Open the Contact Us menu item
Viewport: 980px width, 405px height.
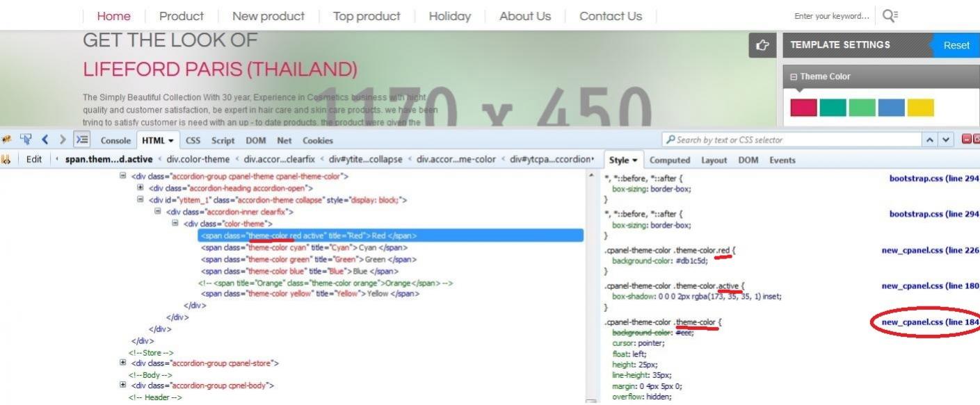611,16
